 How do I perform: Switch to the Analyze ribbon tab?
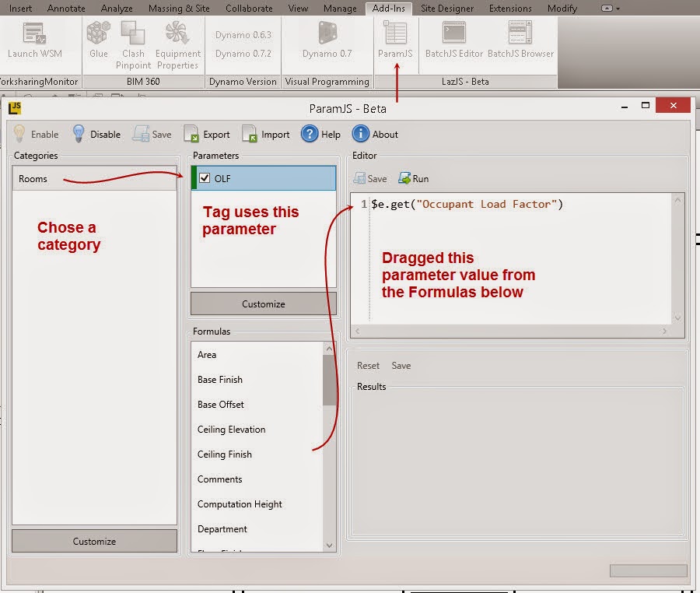[117, 8]
